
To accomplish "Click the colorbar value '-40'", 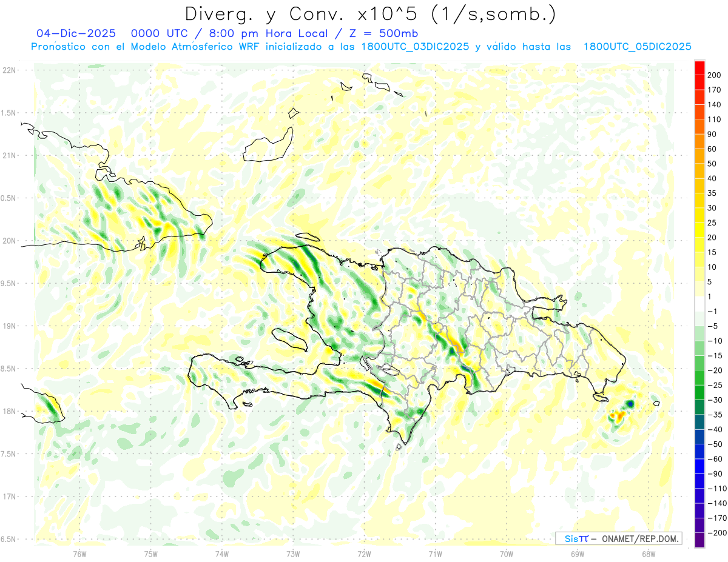I will click(715, 429).
